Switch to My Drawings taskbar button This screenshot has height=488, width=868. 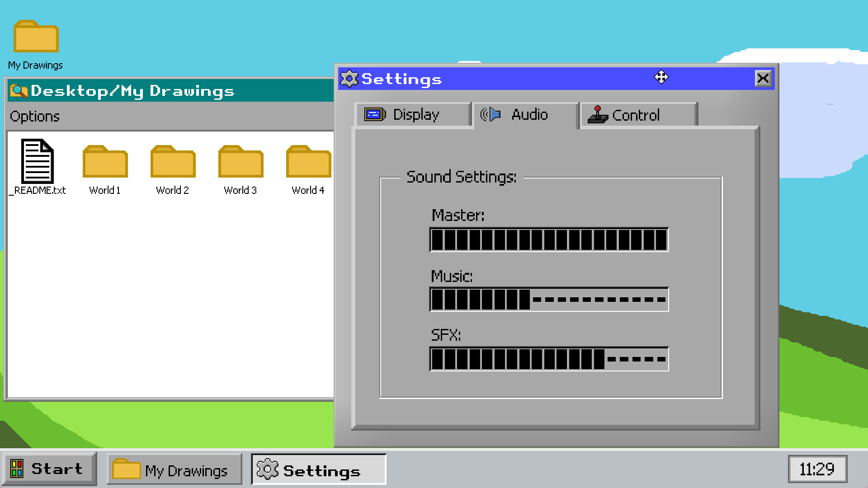(174, 470)
